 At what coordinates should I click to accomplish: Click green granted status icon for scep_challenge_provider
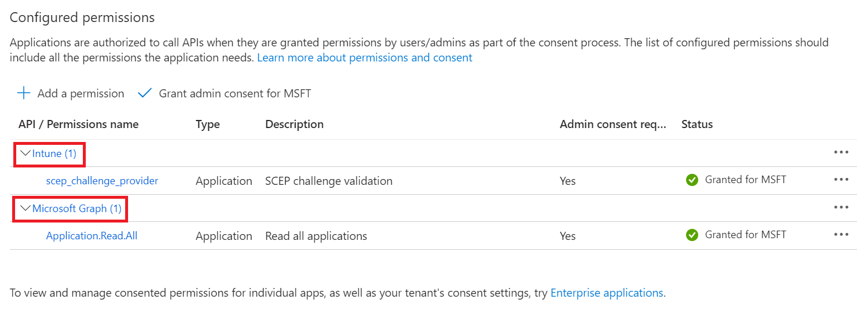click(692, 180)
